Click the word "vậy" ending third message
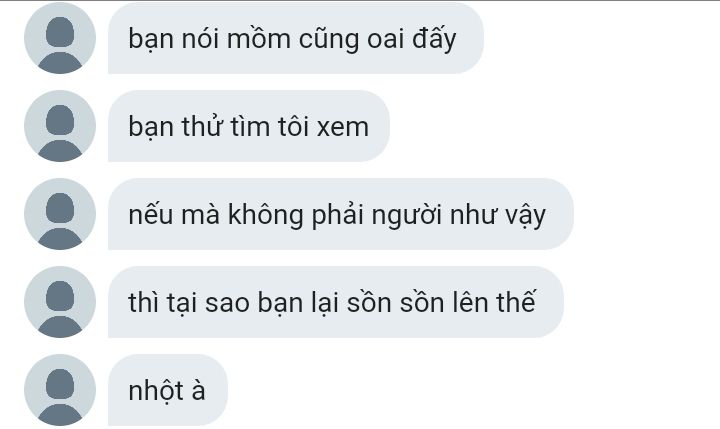Image resolution: width=720 pixels, height=429 pixels. pos(525,216)
